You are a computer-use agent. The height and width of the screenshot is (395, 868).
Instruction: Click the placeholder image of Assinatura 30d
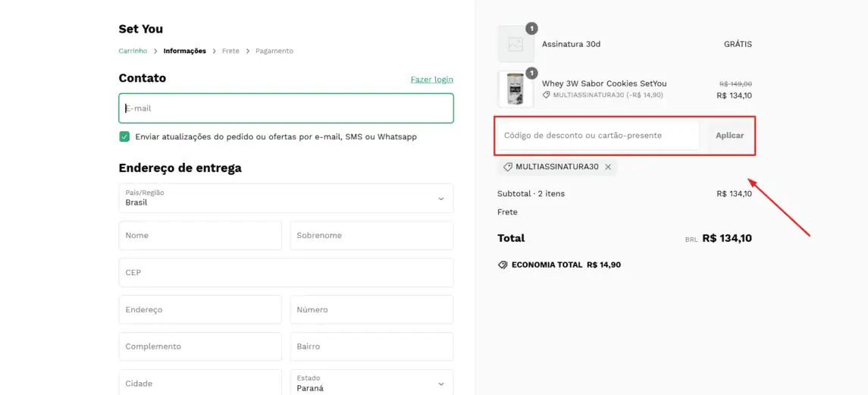tap(516, 44)
